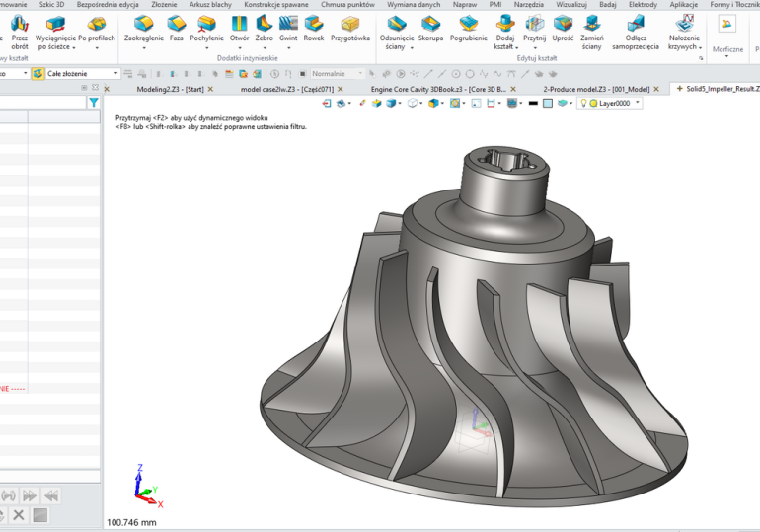760x532 pixels.
Task: Open the Chmura punktów ribbon tab
Action: [x=347, y=5]
